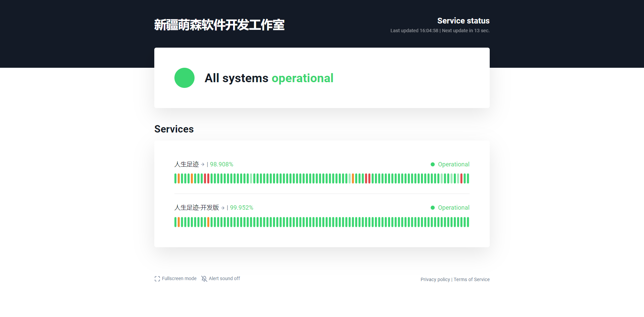
Task: Open the 人生足迹 service details
Action: coord(186,164)
